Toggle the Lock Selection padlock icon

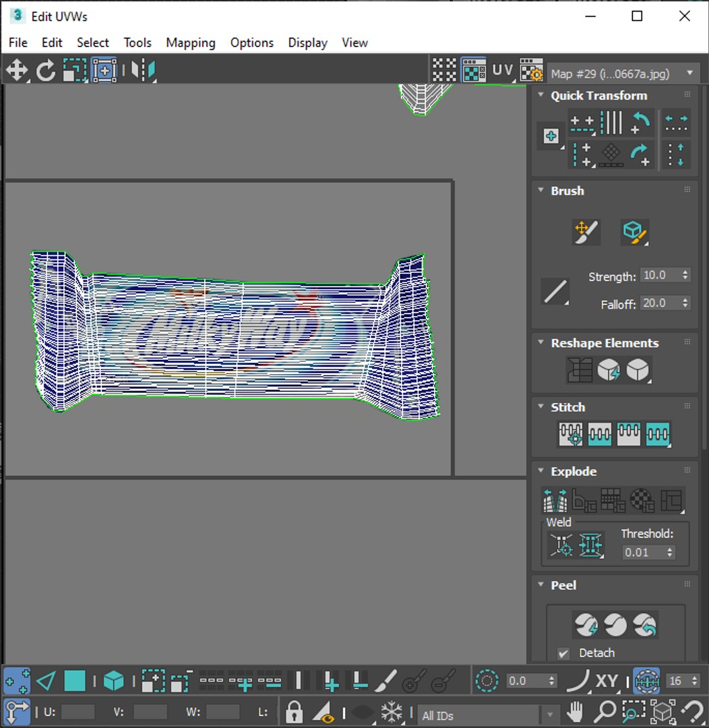click(294, 711)
